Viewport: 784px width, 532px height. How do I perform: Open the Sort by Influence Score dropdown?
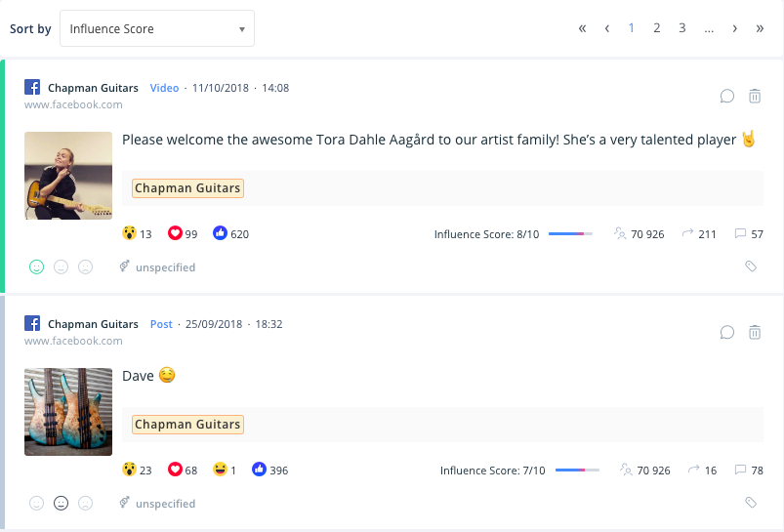coord(156,29)
